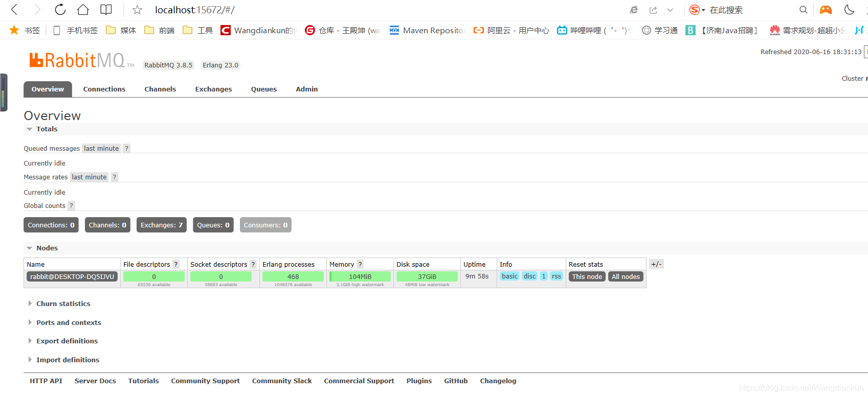The image size is (868, 397).
Task: Open the Maven Repository bookmark
Action: click(x=427, y=30)
